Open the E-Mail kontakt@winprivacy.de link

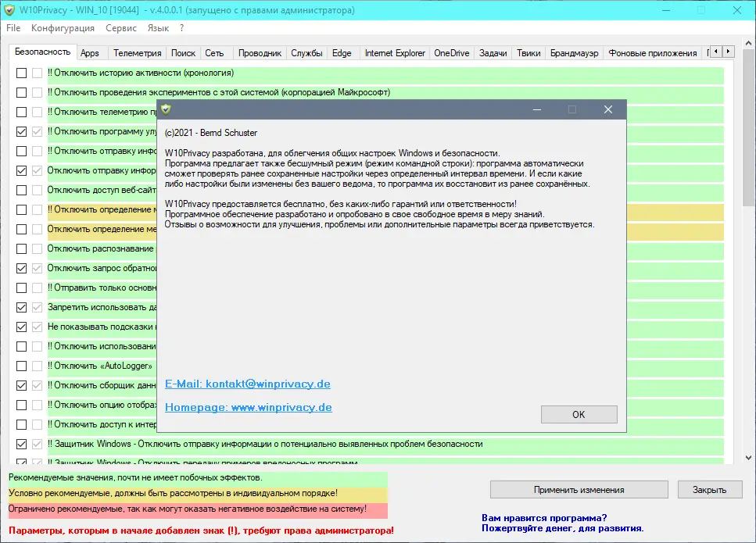(248, 384)
